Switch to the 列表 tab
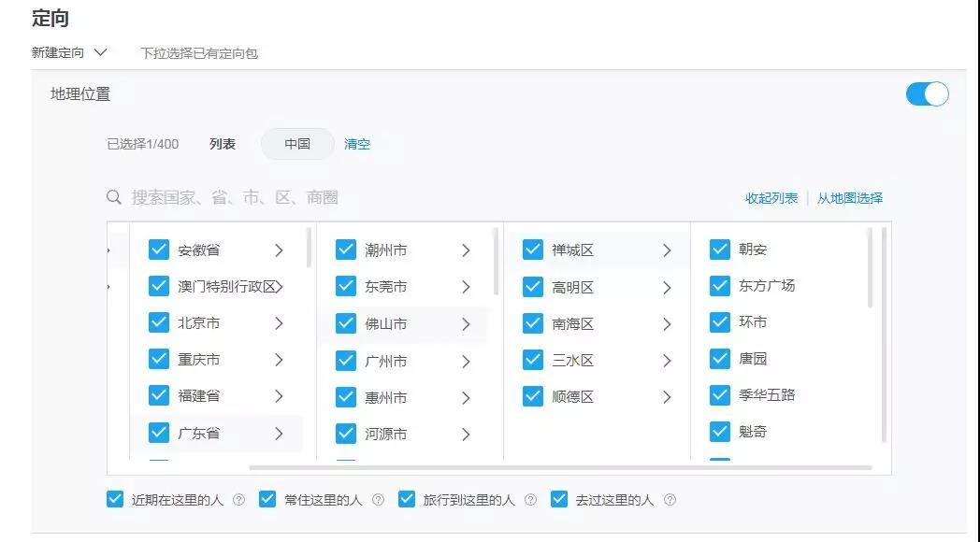 click(x=223, y=144)
